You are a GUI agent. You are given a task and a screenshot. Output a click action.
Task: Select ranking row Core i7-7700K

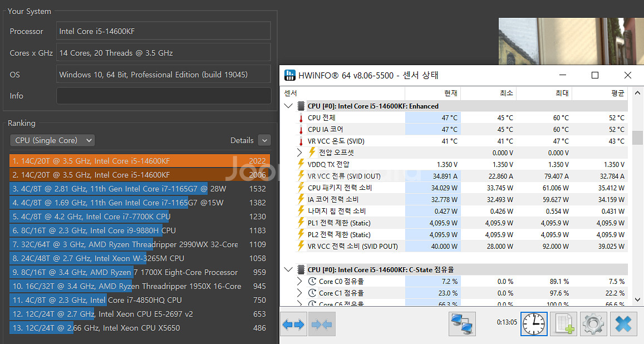pos(140,217)
